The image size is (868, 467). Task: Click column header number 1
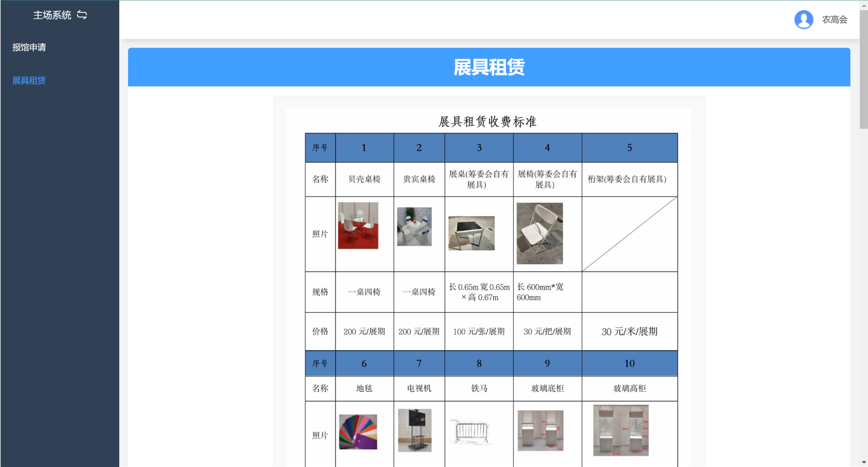click(364, 148)
